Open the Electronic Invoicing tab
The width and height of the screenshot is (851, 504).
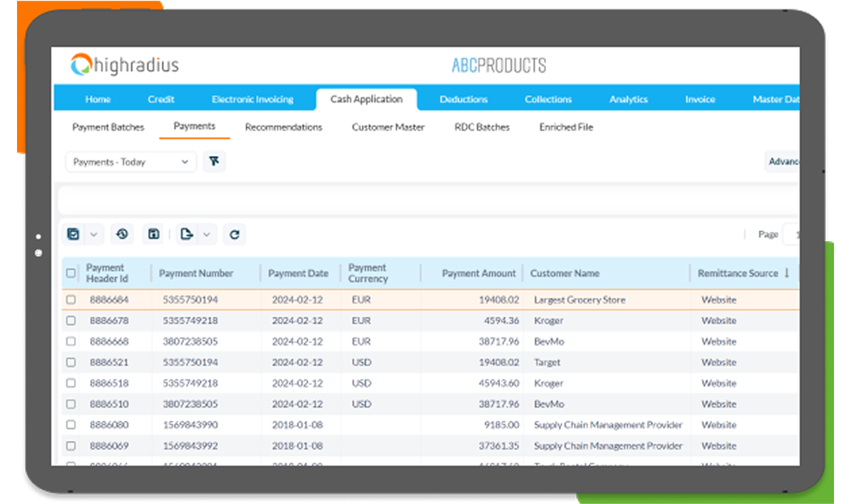coord(252,99)
